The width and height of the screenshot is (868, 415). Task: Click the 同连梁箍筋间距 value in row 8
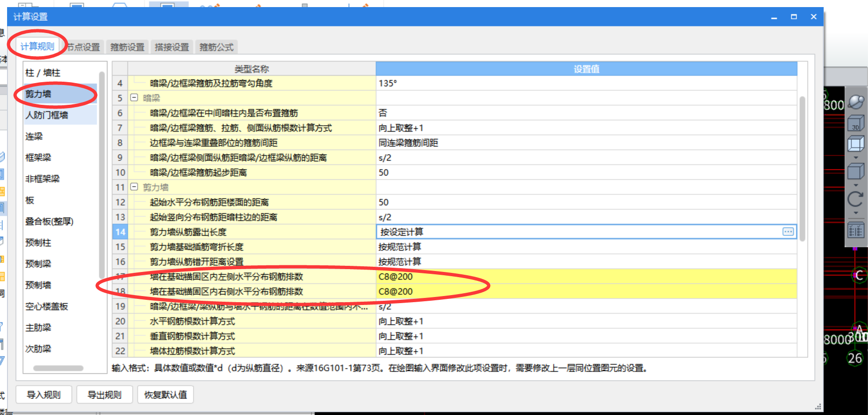click(586, 143)
